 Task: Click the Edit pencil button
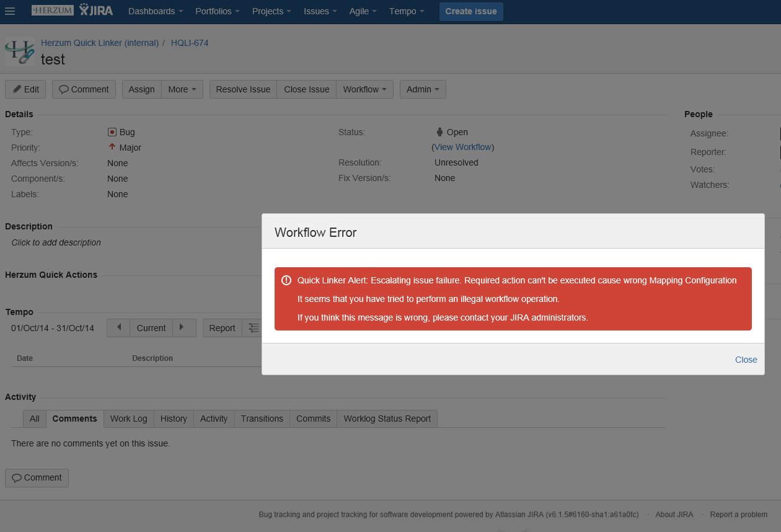click(25, 89)
